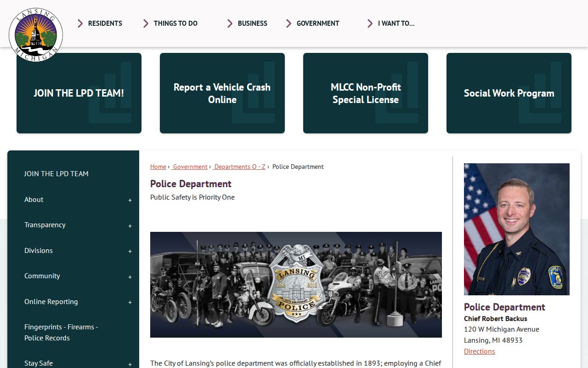
Task: Open the Stay Safe sidebar link
Action: pyautogui.click(x=39, y=363)
